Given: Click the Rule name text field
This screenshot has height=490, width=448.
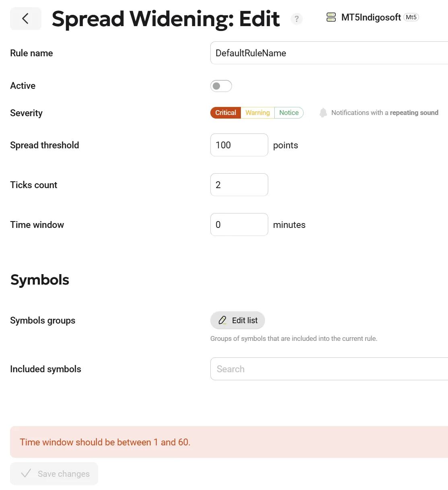Looking at the screenshot, I should tap(329, 53).
